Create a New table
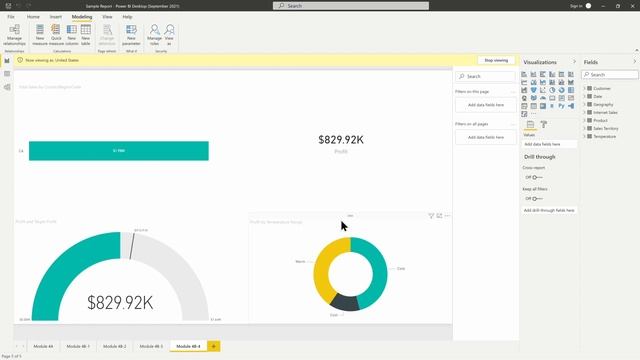The height and width of the screenshot is (360, 640). [x=85, y=35]
